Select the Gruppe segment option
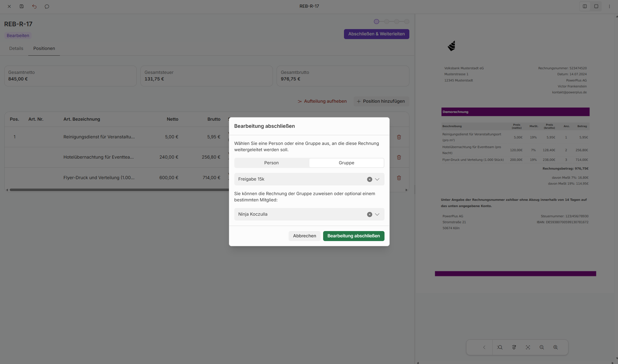The width and height of the screenshot is (618, 364). [346, 163]
